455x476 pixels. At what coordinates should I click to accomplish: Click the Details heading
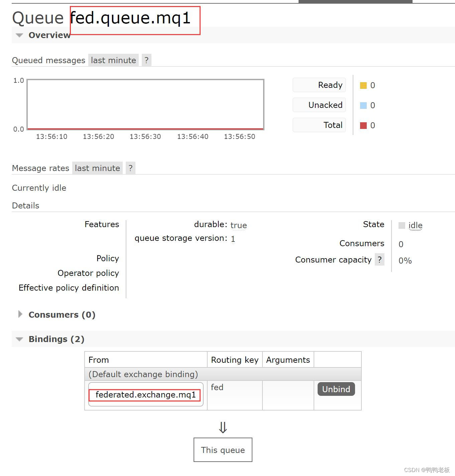pos(26,205)
